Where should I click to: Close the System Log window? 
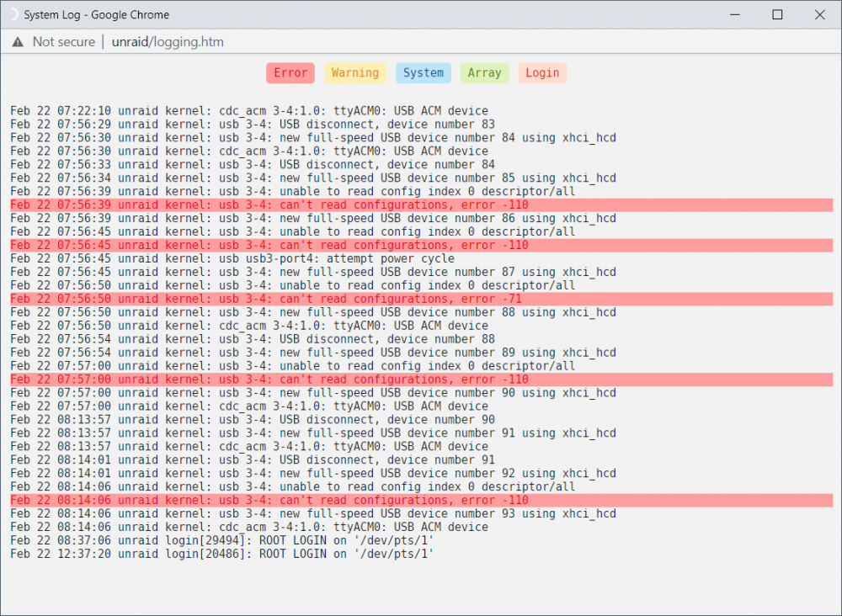point(819,14)
